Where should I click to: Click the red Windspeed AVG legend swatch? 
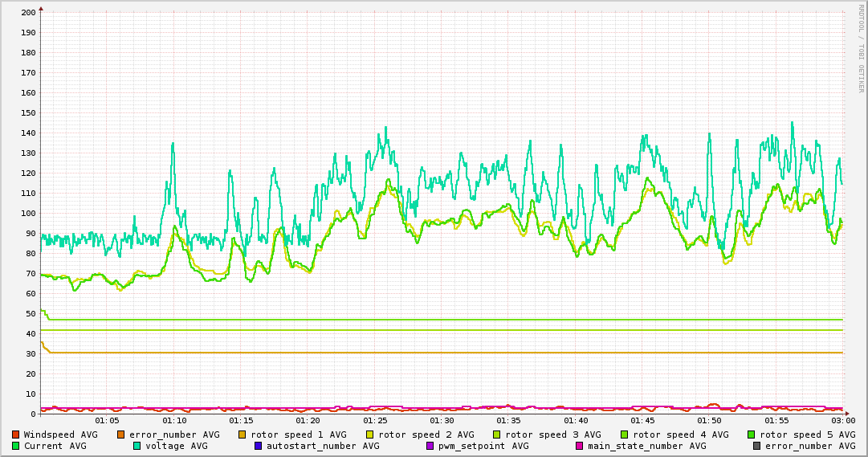[15, 435]
